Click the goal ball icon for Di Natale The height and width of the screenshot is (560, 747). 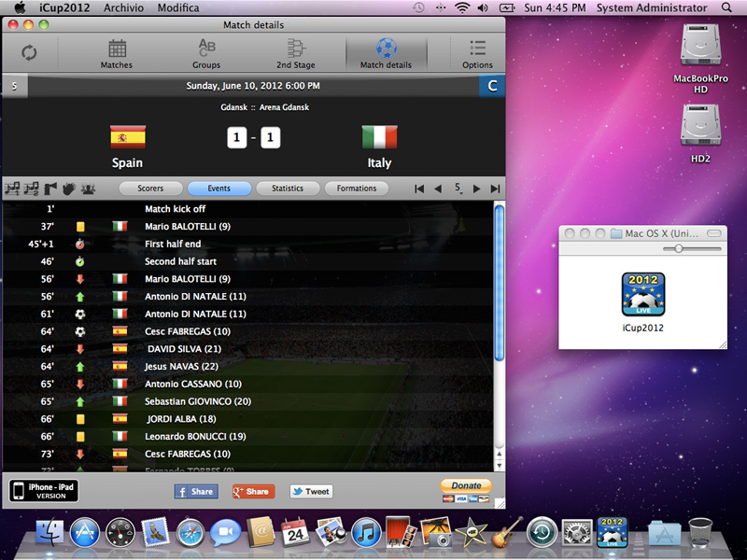(80, 315)
